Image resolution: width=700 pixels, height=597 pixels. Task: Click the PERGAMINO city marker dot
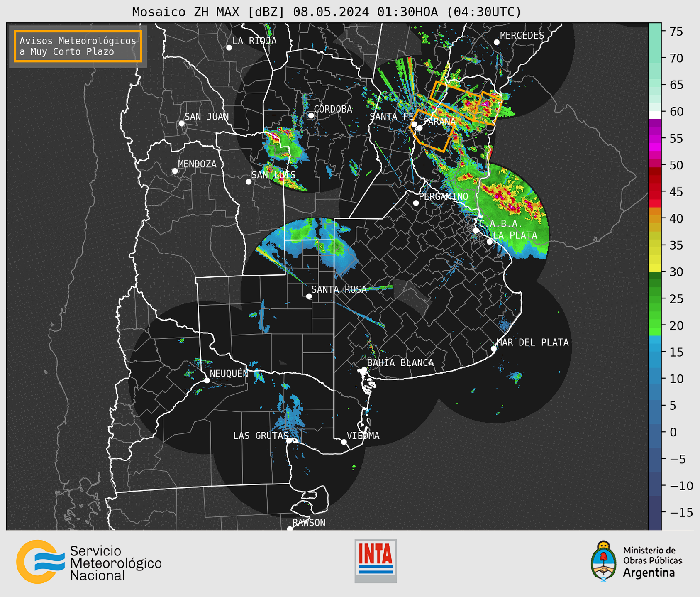(416, 203)
